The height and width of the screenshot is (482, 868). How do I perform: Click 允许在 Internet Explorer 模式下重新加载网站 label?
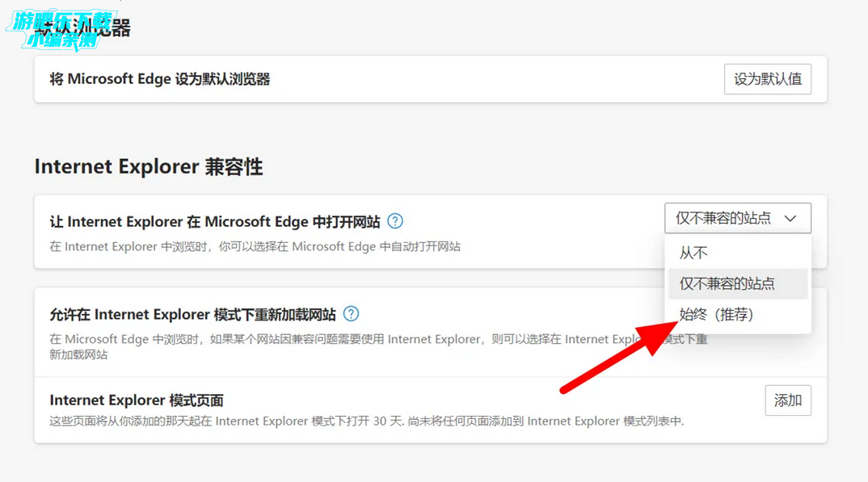[192, 315]
